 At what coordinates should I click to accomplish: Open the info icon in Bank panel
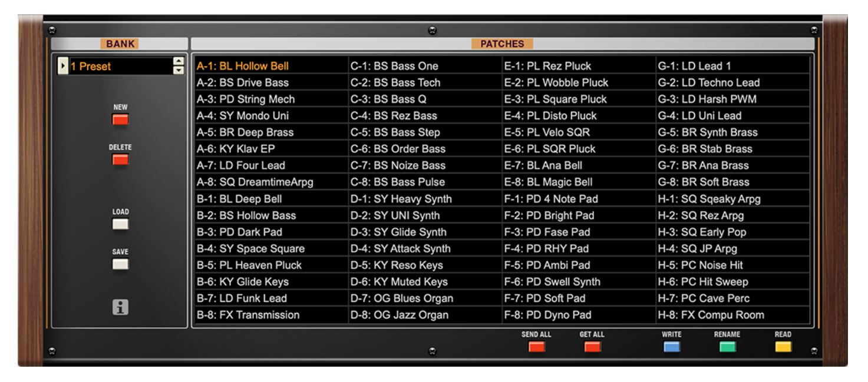pos(120,307)
